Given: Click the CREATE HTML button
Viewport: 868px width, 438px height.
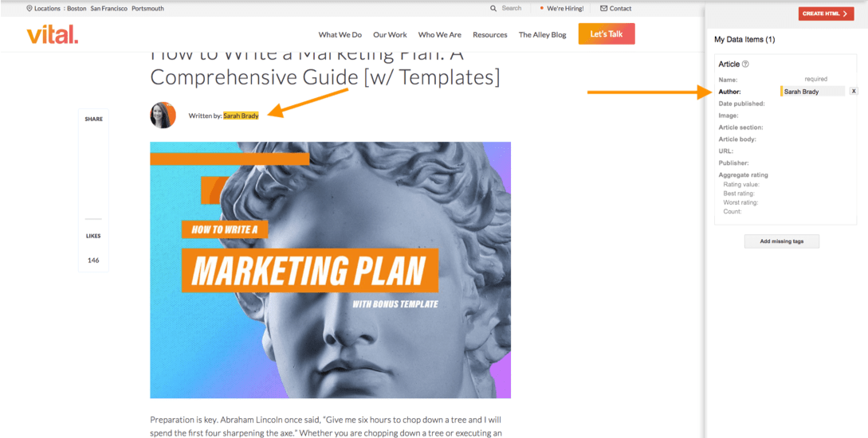Looking at the screenshot, I should coord(826,14).
